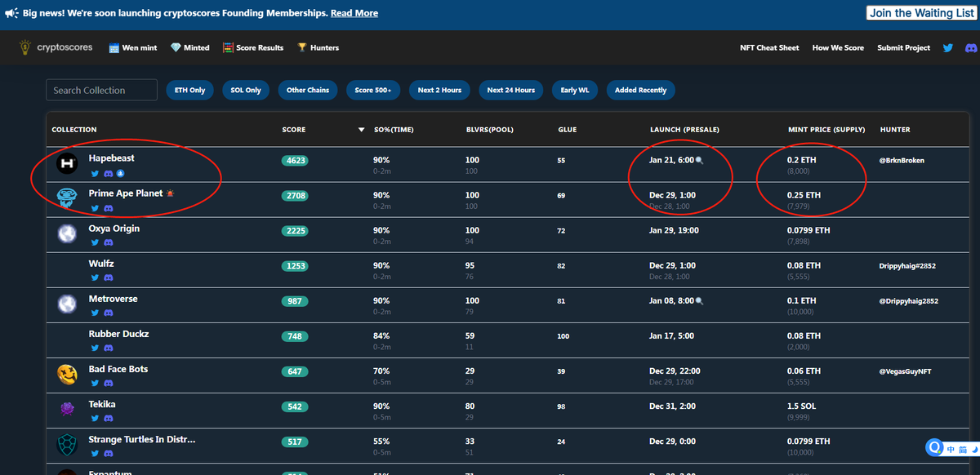Toggle the Early WL filter

coord(575,90)
